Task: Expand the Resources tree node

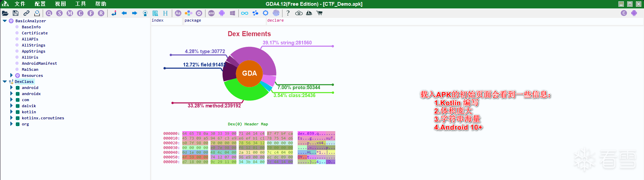Action: coord(11,75)
